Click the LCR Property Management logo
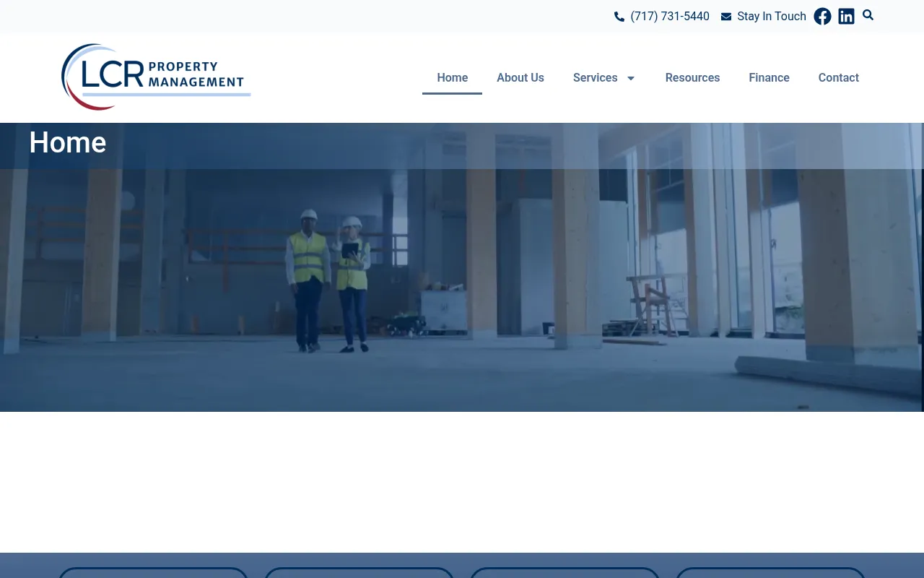924x578 pixels. coord(156,77)
